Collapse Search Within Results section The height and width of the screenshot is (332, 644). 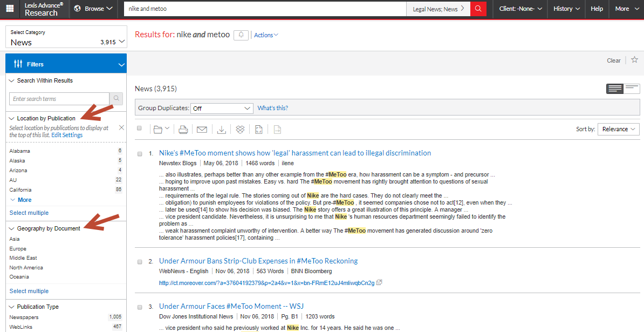coord(11,80)
